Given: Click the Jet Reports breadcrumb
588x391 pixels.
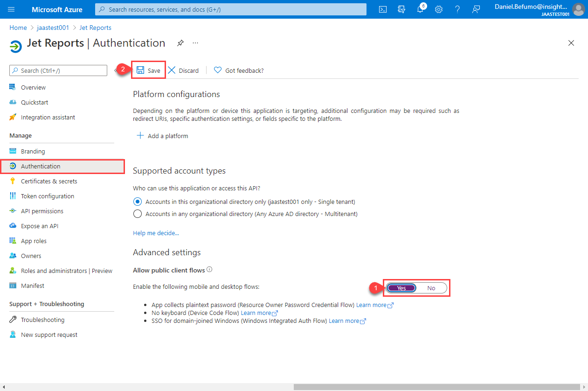Looking at the screenshot, I should (95, 28).
